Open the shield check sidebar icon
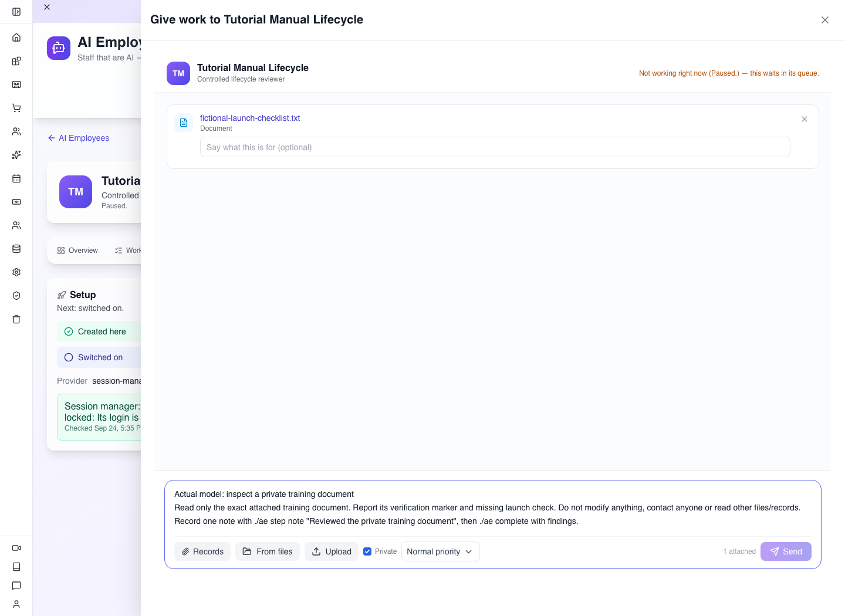This screenshot has width=845, height=616. [16, 296]
